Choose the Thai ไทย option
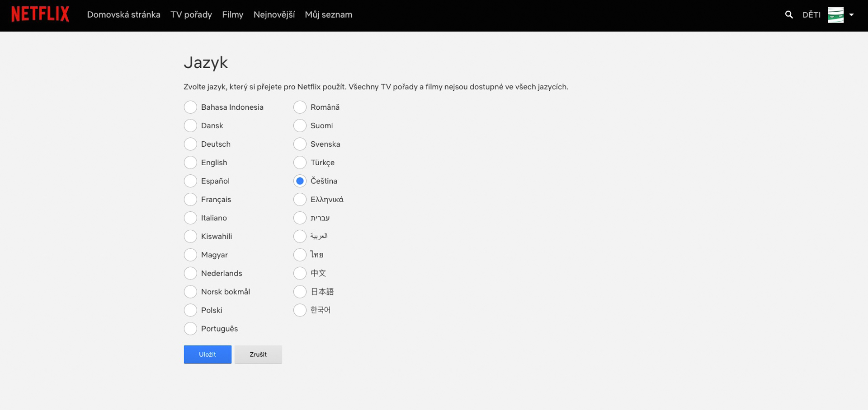The height and width of the screenshot is (410, 868). tap(300, 255)
